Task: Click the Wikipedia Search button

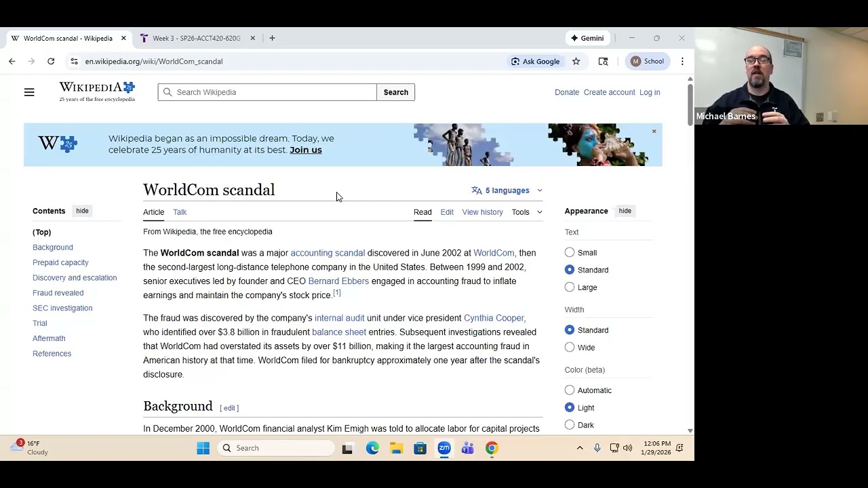Action: tap(396, 92)
